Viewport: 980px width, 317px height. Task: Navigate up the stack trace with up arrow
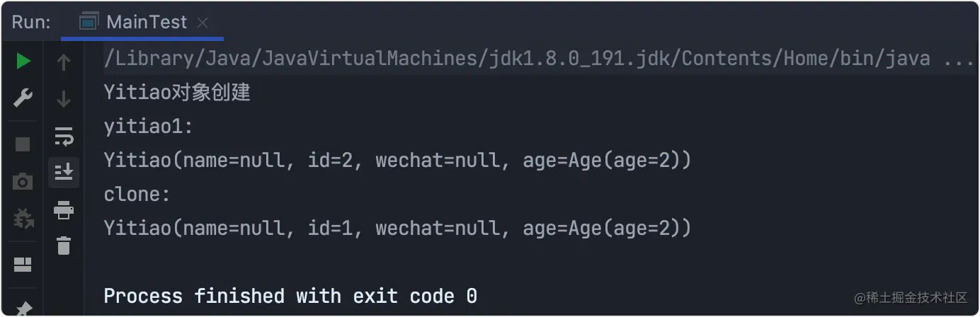(x=64, y=63)
